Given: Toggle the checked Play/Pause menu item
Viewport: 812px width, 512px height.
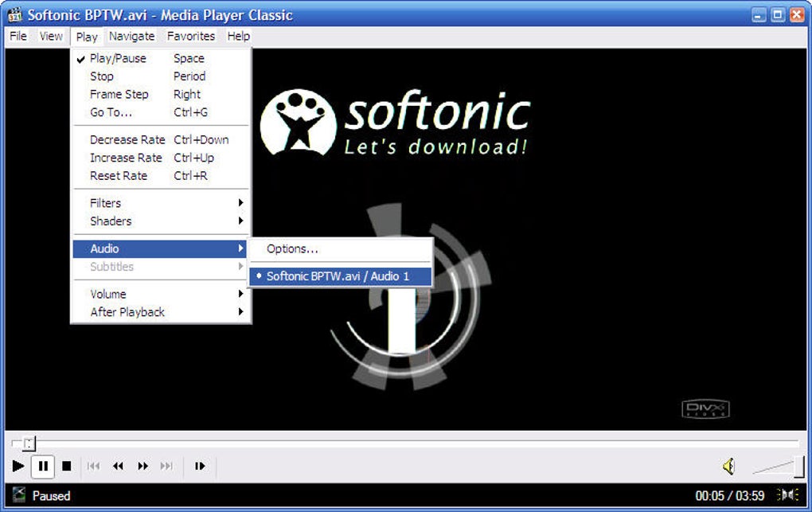Looking at the screenshot, I should 161,59.
